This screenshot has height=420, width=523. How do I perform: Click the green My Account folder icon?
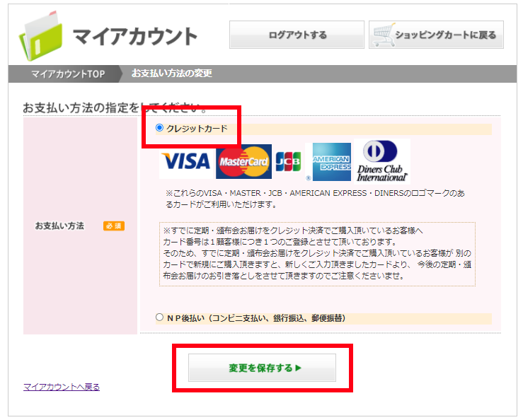[40, 36]
